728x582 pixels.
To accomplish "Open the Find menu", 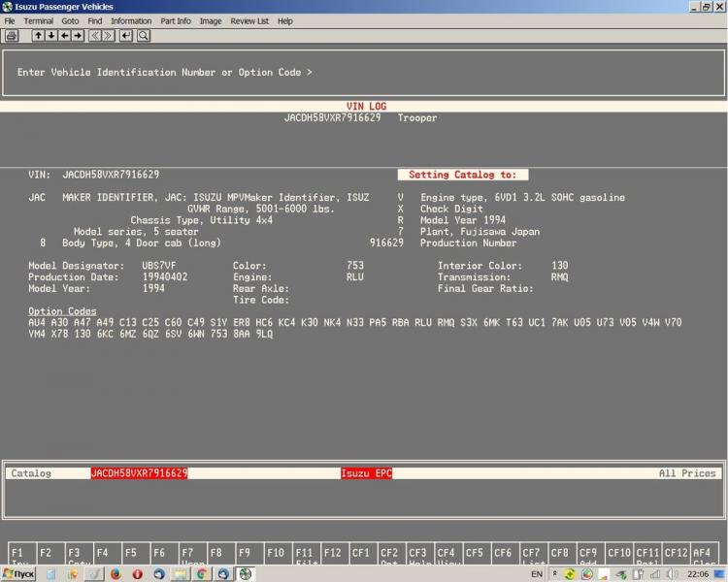I will coord(95,21).
